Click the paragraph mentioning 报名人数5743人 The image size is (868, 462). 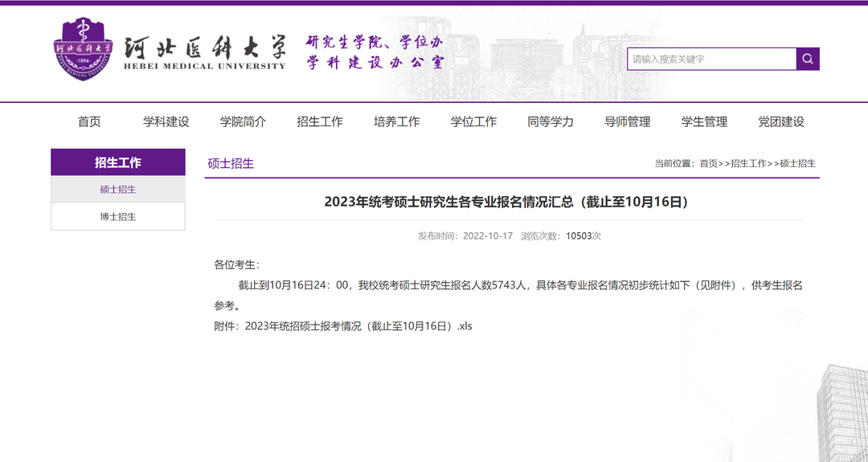coord(508,296)
